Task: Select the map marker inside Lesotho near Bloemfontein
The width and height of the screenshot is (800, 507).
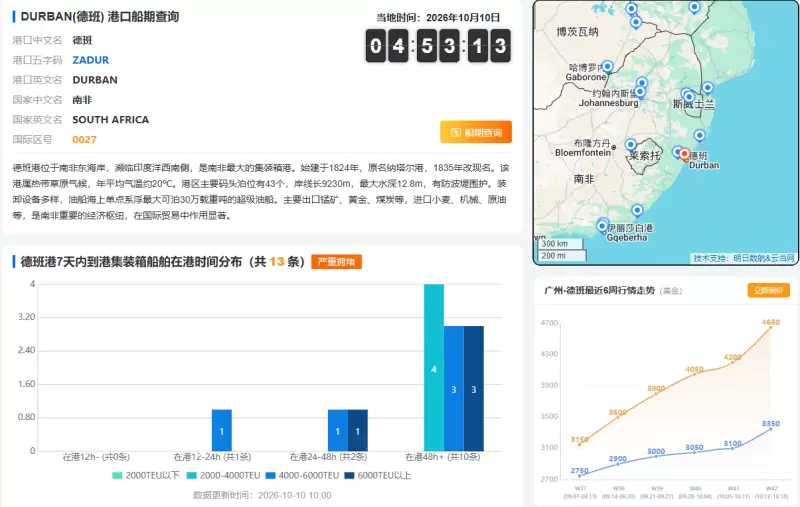Action: [x=631, y=144]
